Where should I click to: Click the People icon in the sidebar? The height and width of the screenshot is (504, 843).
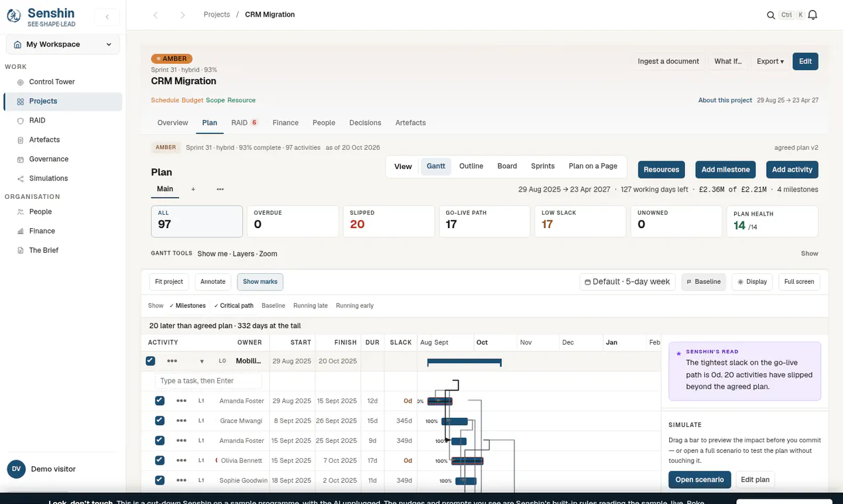tap(21, 212)
